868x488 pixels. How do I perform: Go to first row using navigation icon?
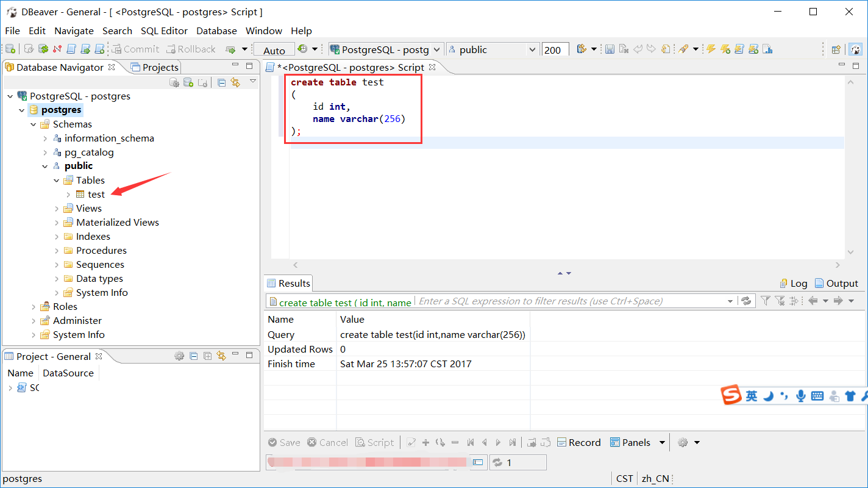[470, 442]
